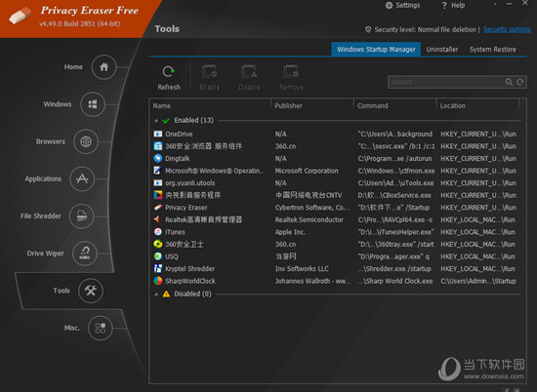Click the SharpWorldClock entry icon
This screenshot has width=537, height=392.
(158, 281)
